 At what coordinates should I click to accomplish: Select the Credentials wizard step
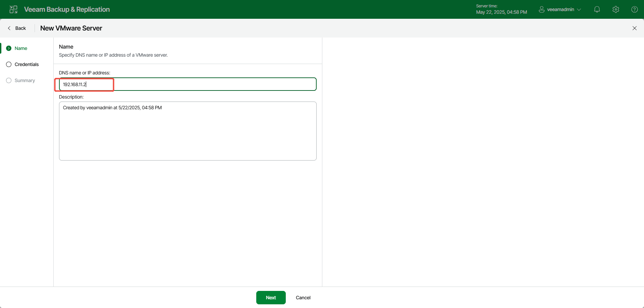coord(27,64)
